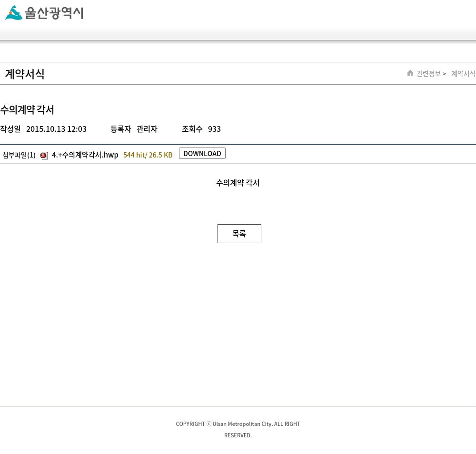Screen dimensions: 476x454
Task: Click the 울산광역시 logo text
Action: [54, 13]
